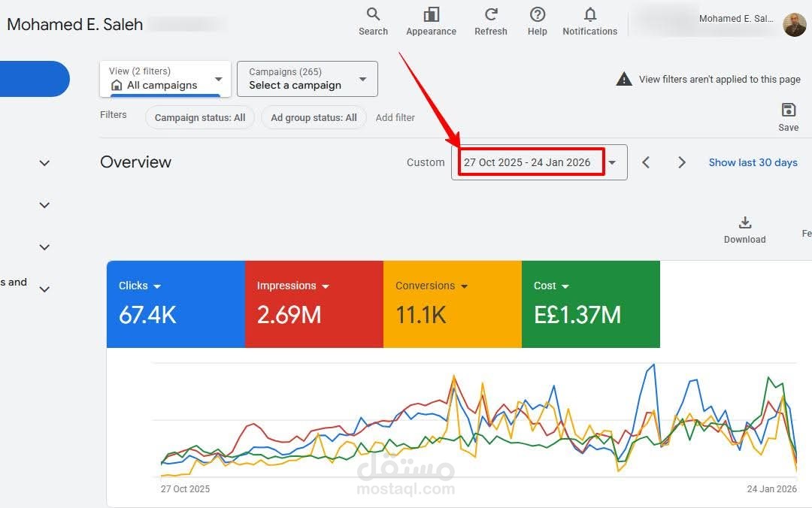Image resolution: width=812 pixels, height=508 pixels.
Task: Open the All campaigns view dropdown
Action: (165, 79)
